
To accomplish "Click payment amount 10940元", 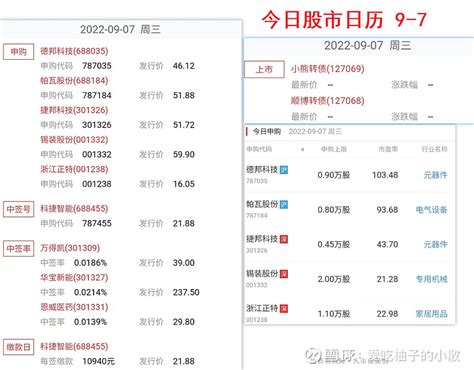I will 99,361.
